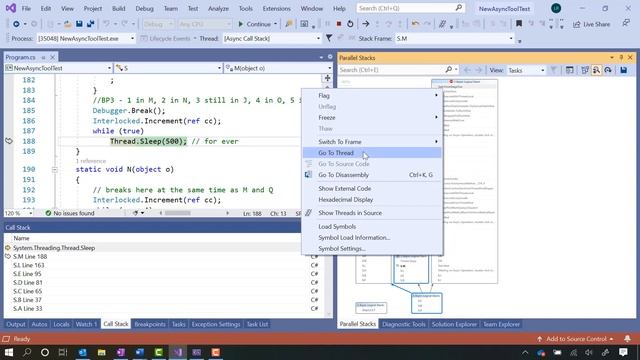Click the Show Next Statement arrow icon
Screen dimensions: 640x360
[366, 24]
